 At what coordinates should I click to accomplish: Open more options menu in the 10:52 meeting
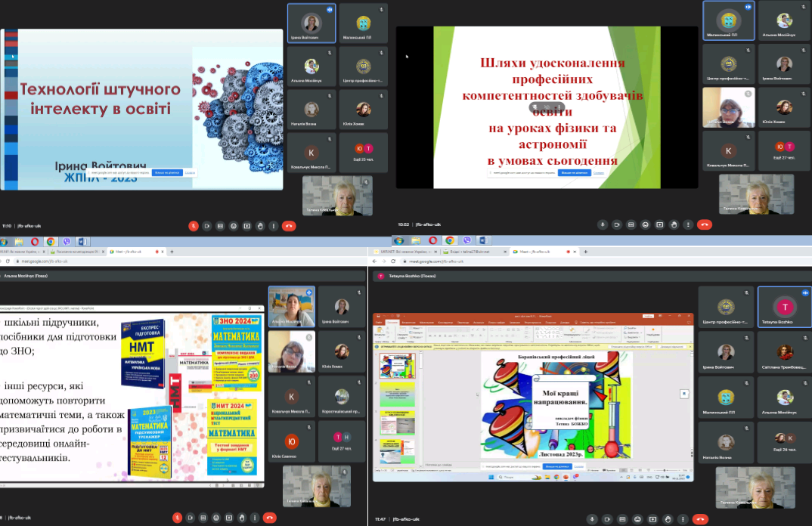(687, 224)
